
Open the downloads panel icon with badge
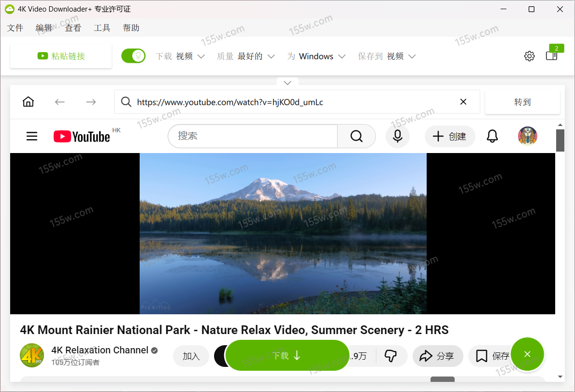pos(551,56)
